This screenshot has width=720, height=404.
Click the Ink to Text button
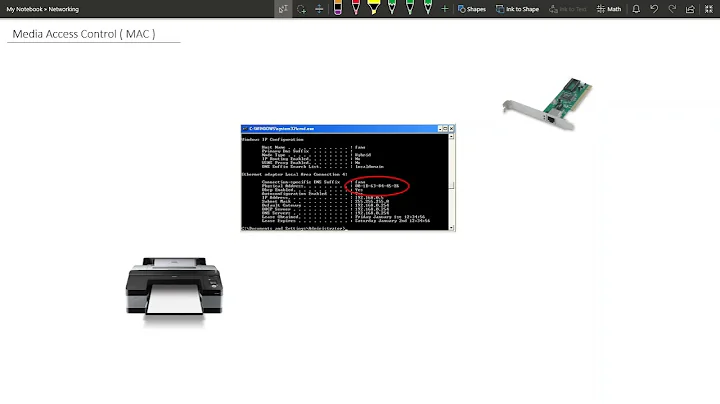(x=568, y=9)
